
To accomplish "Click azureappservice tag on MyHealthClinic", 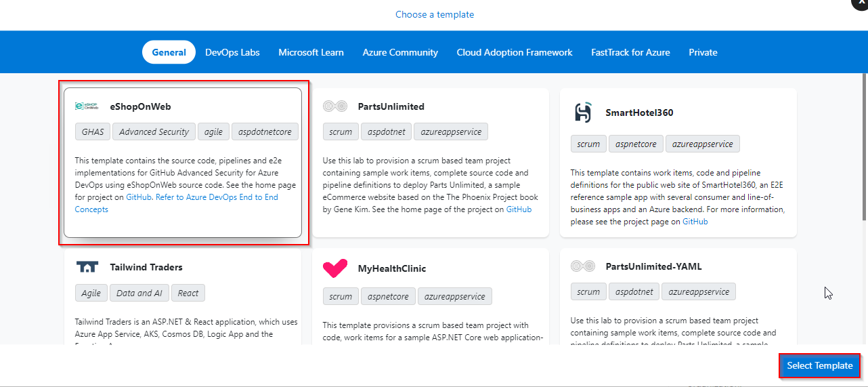I will 455,296.
